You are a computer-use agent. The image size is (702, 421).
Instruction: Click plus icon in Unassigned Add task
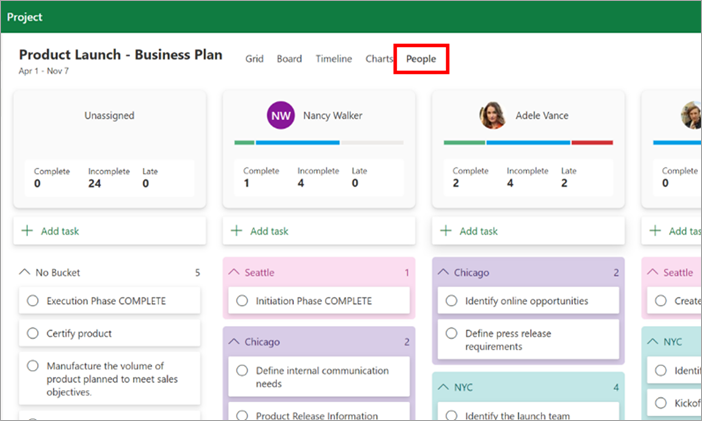tap(26, 231)
